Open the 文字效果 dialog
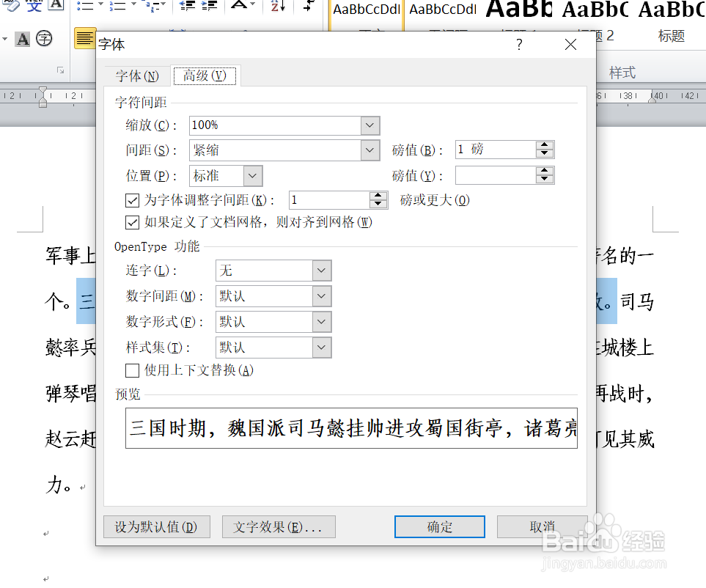This screenshot has height=588, width=706. tap(279, 526)
